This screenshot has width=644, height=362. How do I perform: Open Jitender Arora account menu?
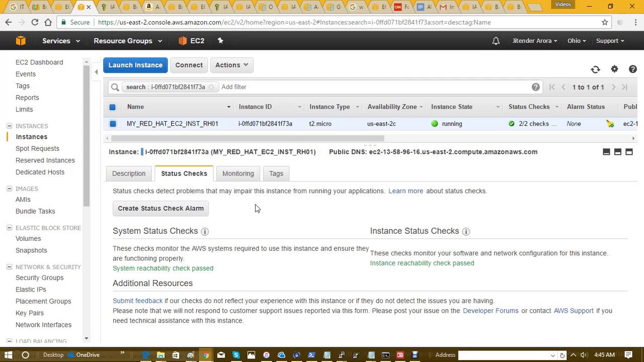click(535, 41)
